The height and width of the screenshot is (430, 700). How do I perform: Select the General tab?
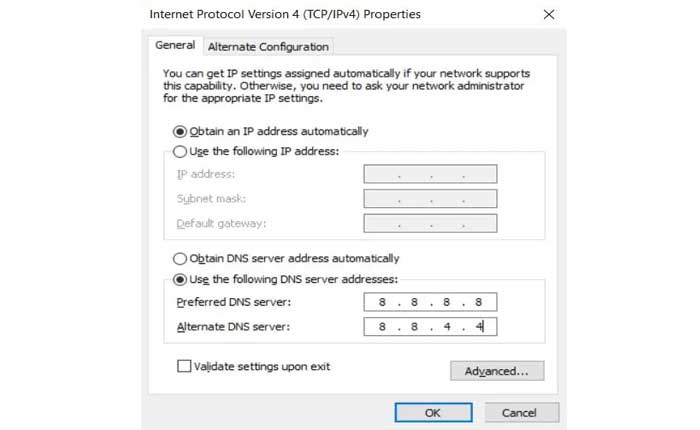(175, 46)
